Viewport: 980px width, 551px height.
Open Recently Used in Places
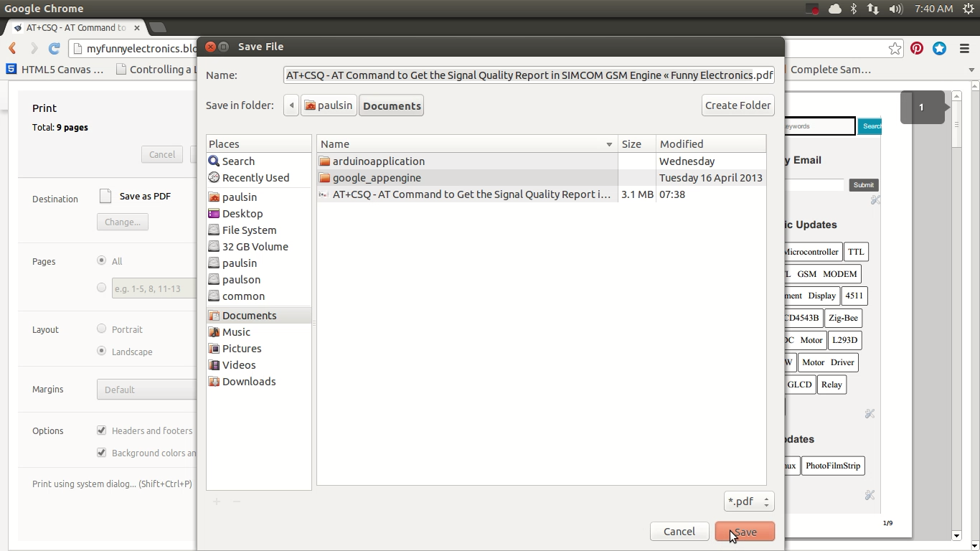pos(258,178)
